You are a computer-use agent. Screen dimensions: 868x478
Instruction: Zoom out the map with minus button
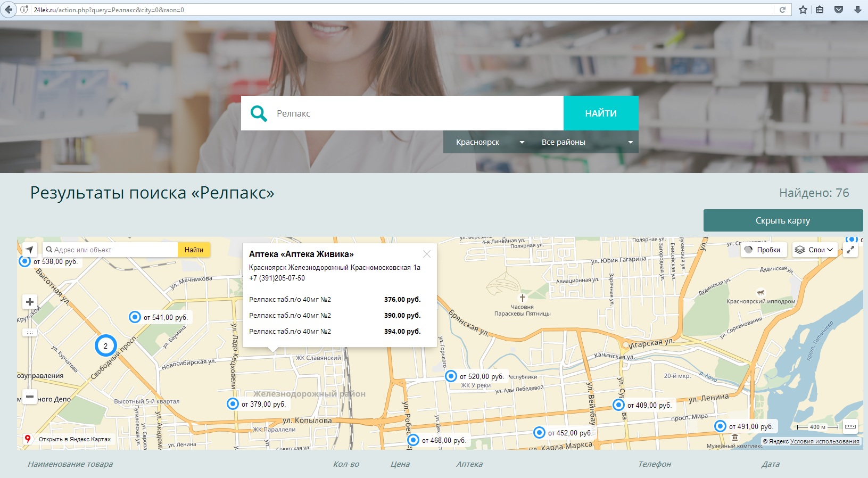coord(30,397)
